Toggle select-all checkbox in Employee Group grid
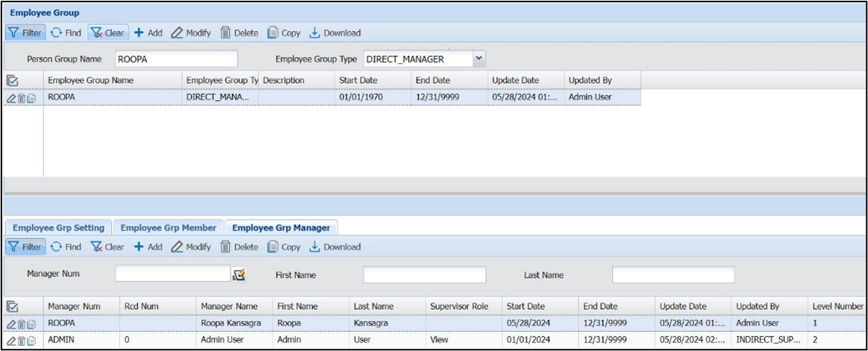The height and width of the screenshot is (351, 868). [x=13, y=80]
